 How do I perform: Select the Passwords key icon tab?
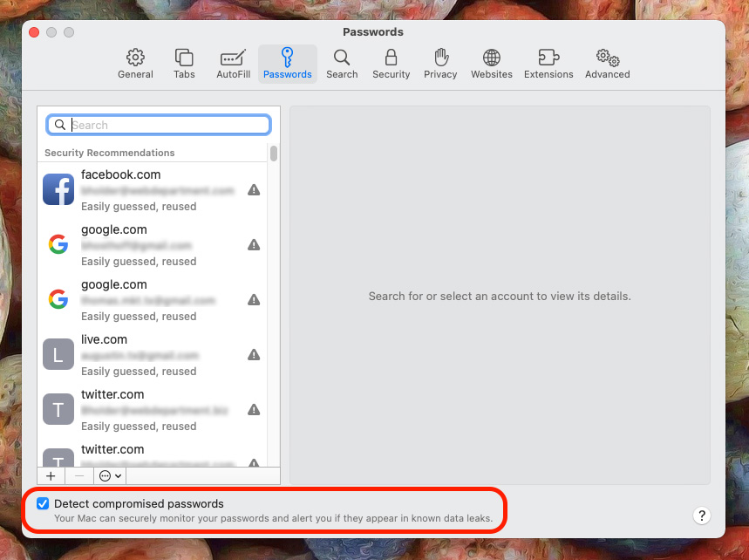[x=287, y=64]
